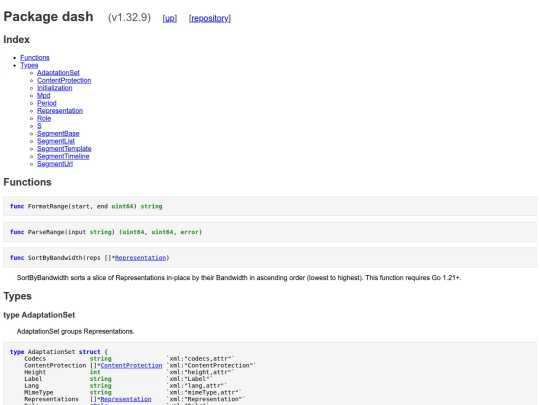Viewport: 540px width, 405px height.
Task: Open AdaptationSet index link
Action: [x=58, y=73]
